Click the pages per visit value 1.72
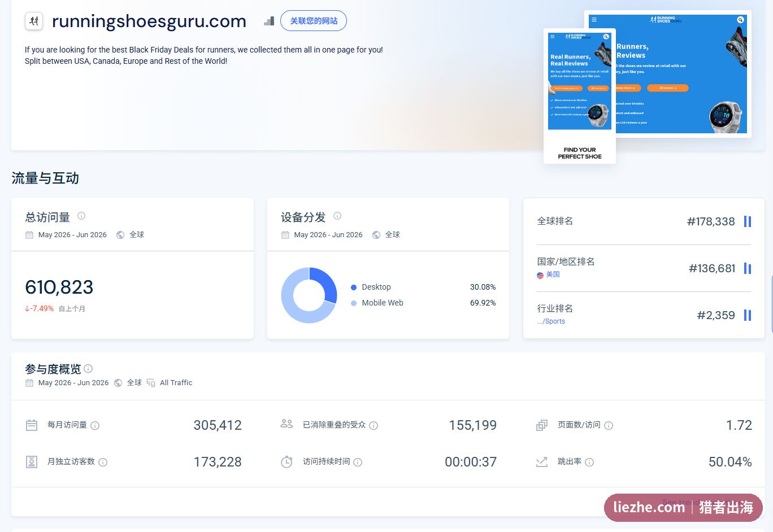Image resolution: width=773 pixels, height=532 pixels. pos(739,425)
